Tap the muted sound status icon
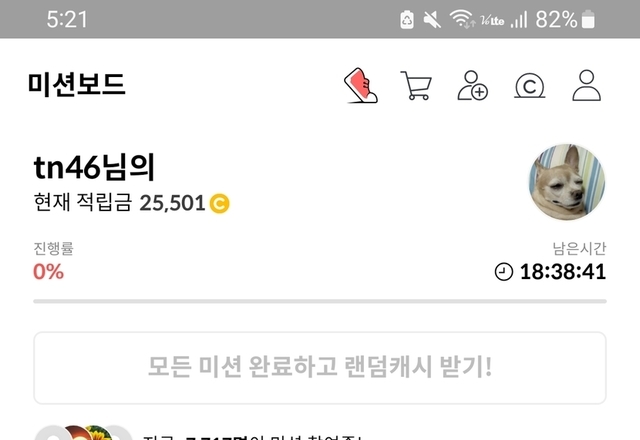The width and height of the screenshot is (640, 440). (432, 19)
